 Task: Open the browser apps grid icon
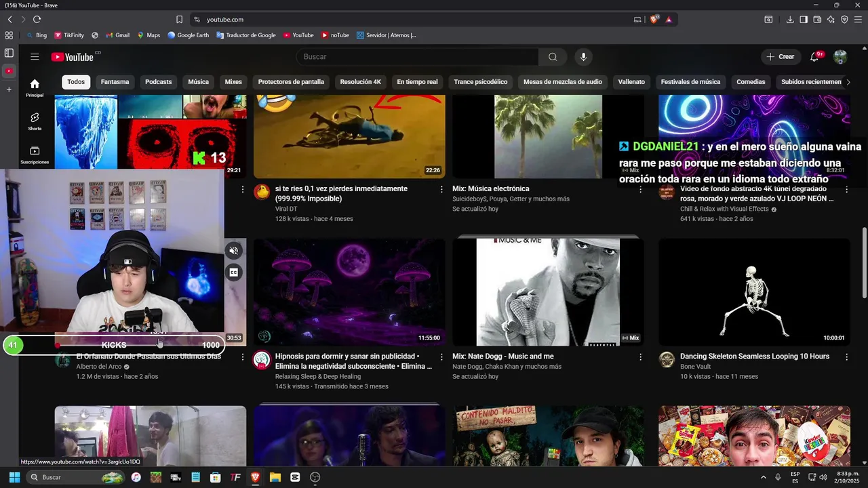pos(9,35)
